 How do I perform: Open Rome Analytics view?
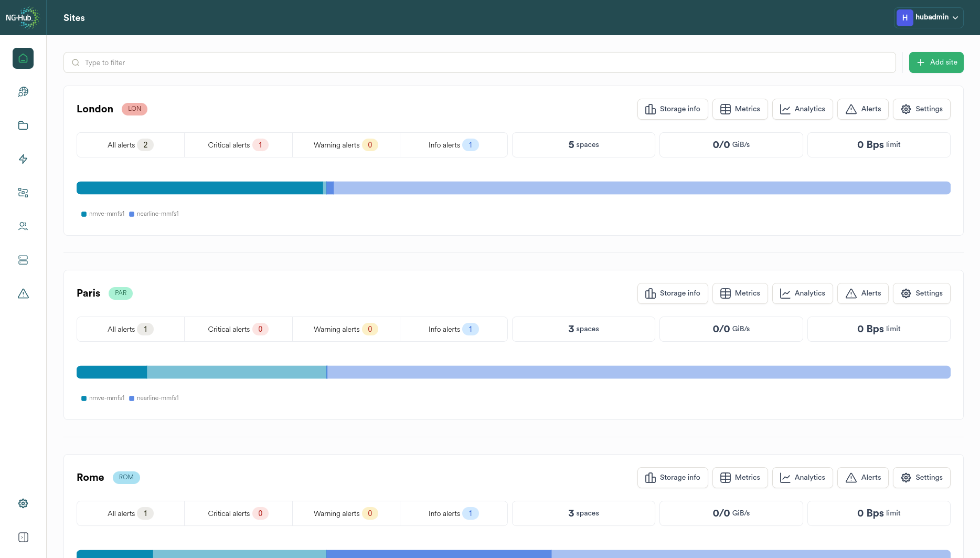pos(802,478)
